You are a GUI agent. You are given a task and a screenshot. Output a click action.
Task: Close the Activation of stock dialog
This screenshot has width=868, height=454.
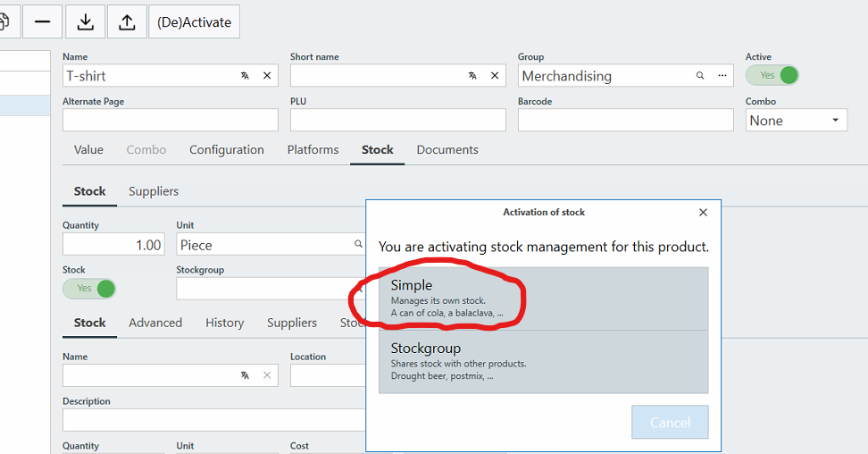coord(703,213)
